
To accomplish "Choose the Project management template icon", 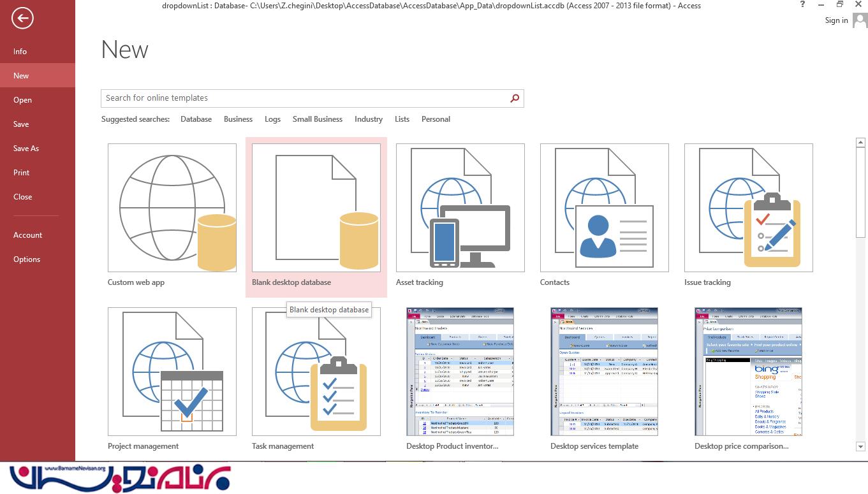I will click(x=172, y=372).
